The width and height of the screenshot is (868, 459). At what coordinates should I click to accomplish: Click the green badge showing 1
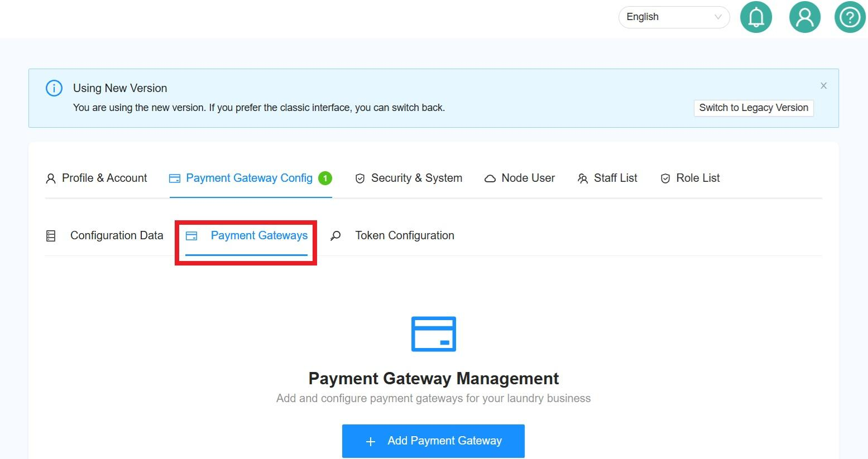325,178
